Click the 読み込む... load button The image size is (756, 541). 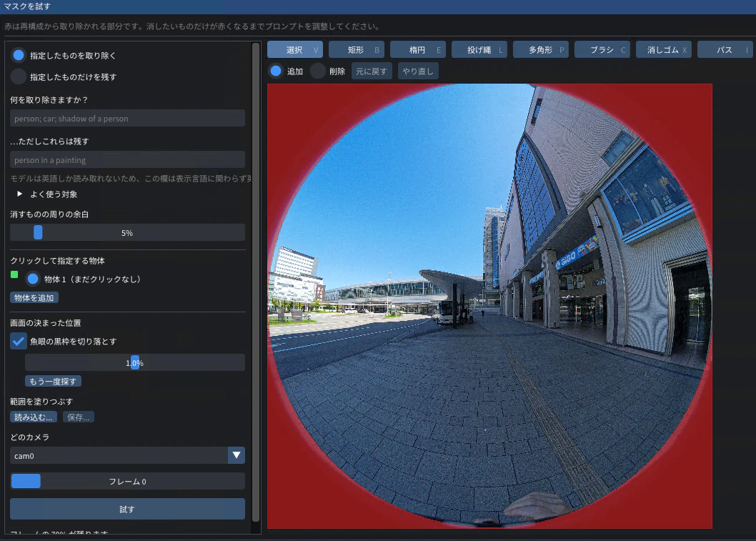tap(34, 417)
